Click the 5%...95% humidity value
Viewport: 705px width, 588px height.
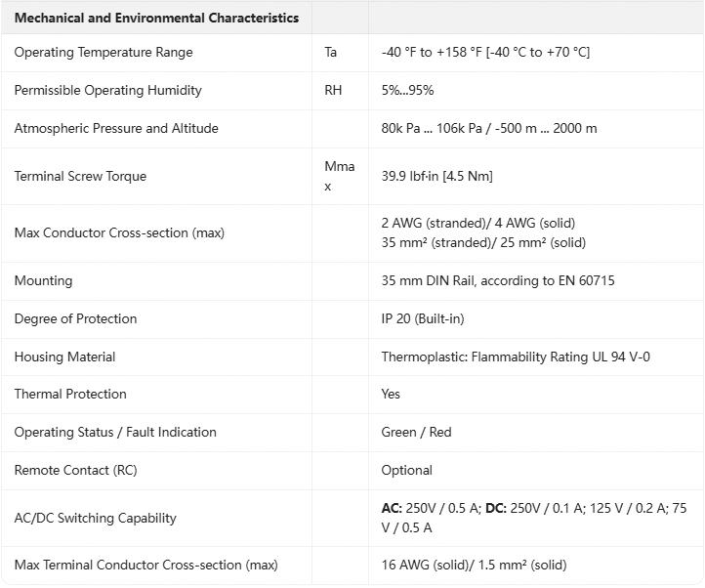click(407, 91)
